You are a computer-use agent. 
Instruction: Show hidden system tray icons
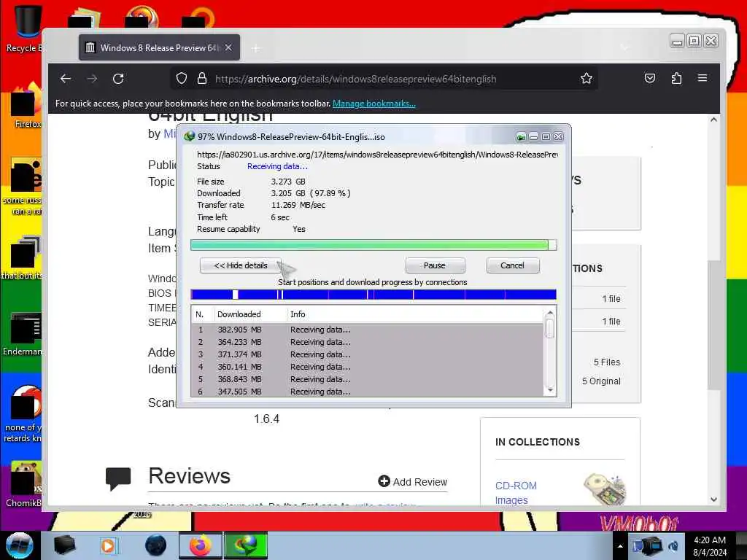pyautogui.click(x=620, y=546)
